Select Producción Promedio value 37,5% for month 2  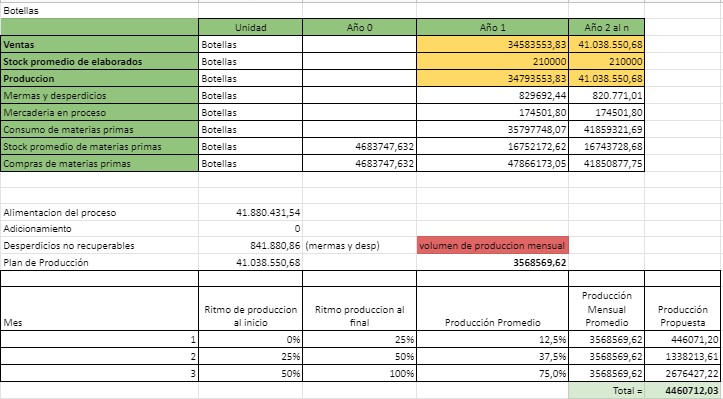492,357
